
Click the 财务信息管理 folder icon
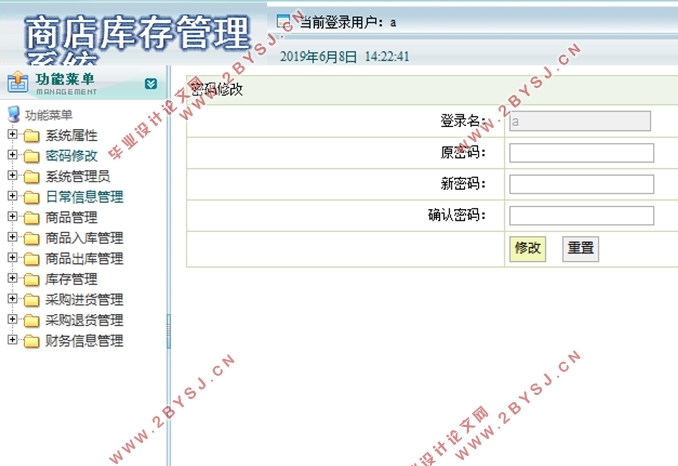point(31,342)
